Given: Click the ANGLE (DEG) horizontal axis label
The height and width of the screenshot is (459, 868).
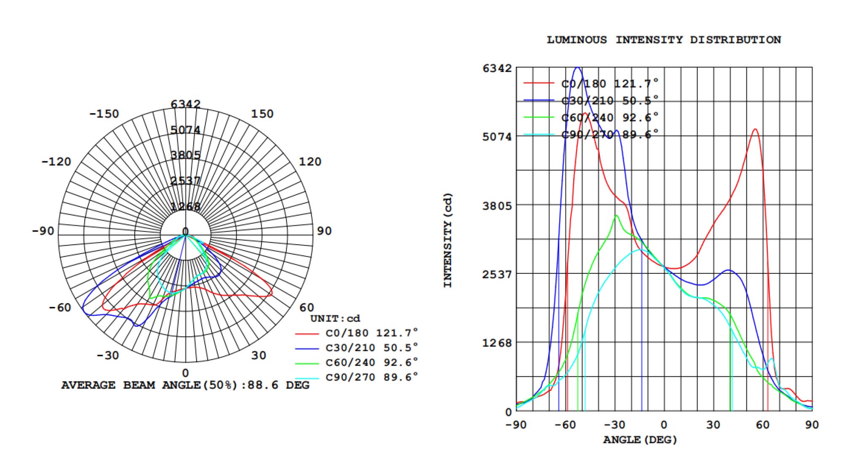Looking at the screenshot, I should click(x=640, y=440).
